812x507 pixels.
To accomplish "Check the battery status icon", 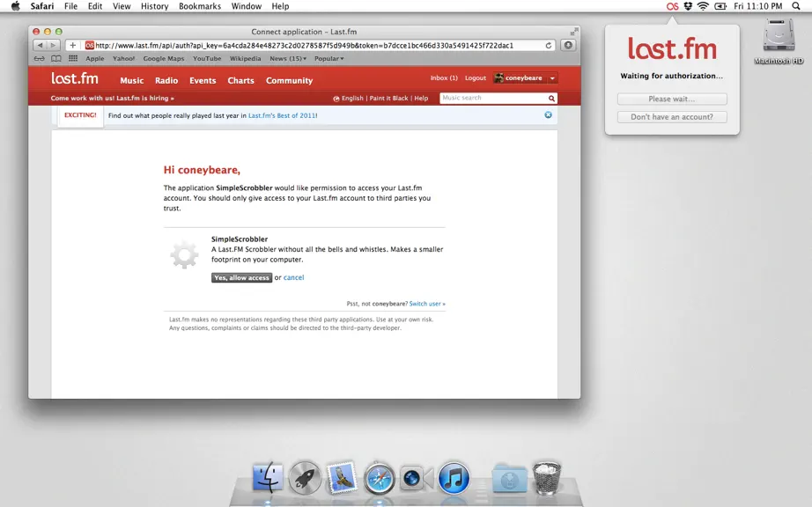I will click(720, 6).
